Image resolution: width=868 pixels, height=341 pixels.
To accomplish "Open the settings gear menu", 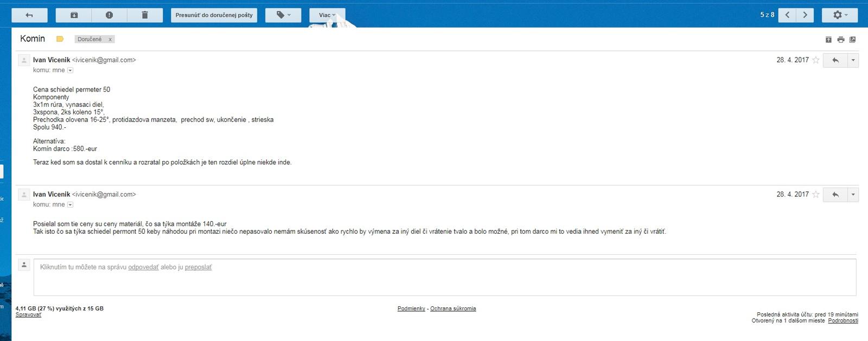I will point(839,15).
